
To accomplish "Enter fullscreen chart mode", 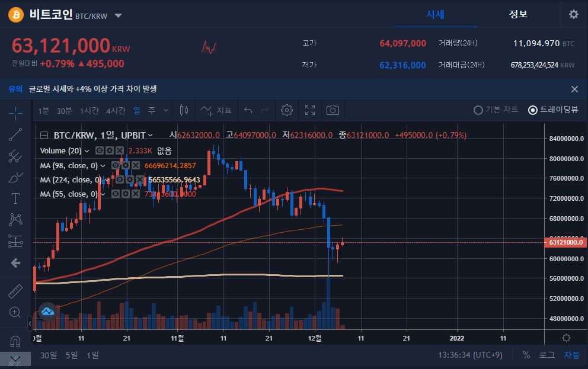I will click(310, 110).
